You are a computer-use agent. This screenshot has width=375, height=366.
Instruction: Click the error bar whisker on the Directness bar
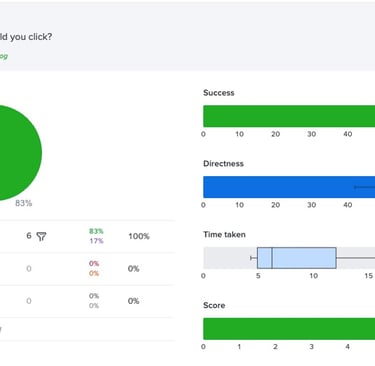tap(364, 187)
